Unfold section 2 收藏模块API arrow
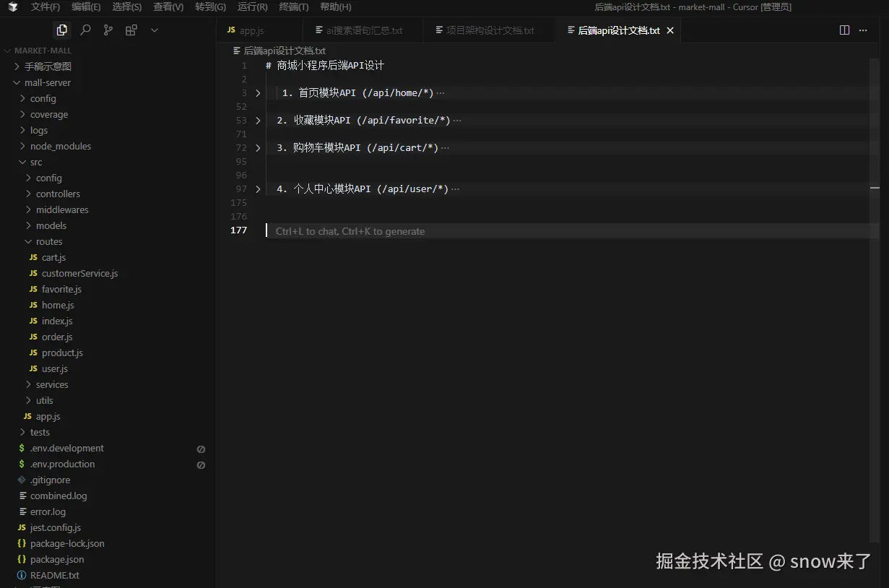 (x=258, y=121)
